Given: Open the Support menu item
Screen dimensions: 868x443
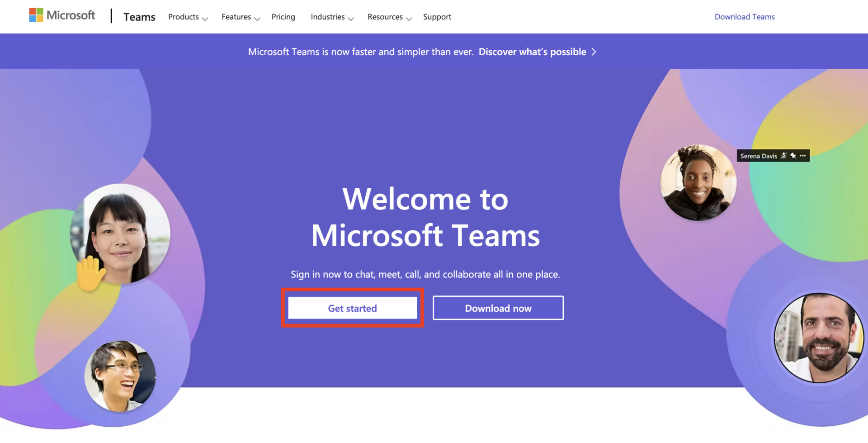Looking at the screenshot, I should coord(437,17).
